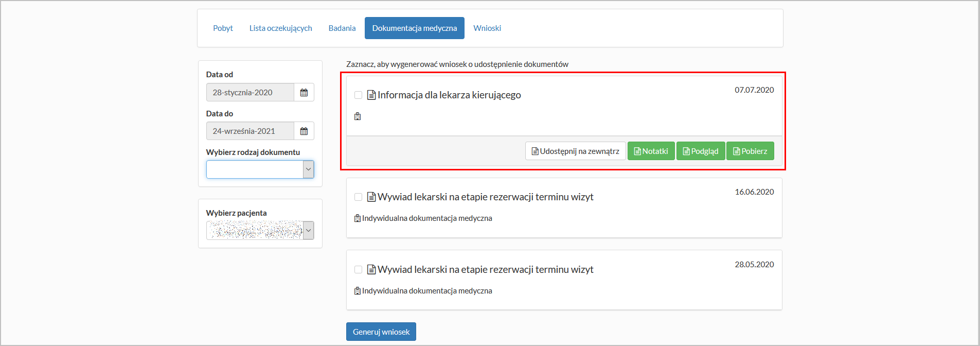Click the clipboard icon under Informacja dla lekarza kierującego

[357, 116]
